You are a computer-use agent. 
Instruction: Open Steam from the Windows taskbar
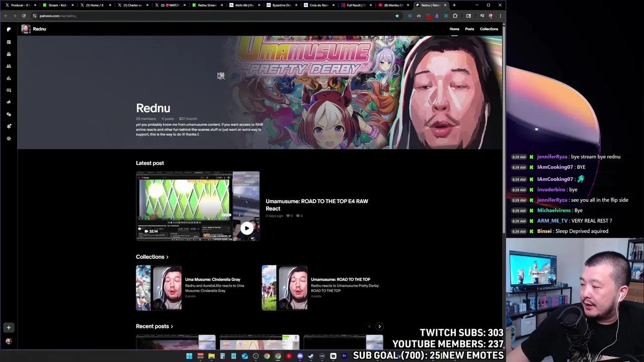coord(311,356)
